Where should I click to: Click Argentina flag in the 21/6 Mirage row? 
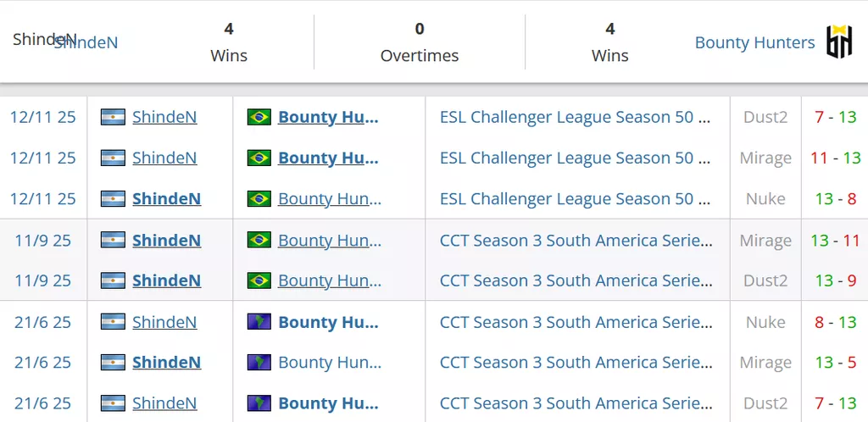[113, 363]
